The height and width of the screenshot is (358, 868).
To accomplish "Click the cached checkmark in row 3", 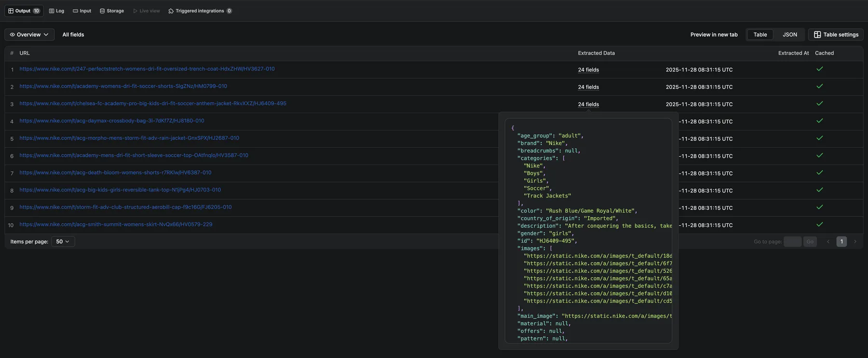I will pyautogui.click(x=819, y=104).
